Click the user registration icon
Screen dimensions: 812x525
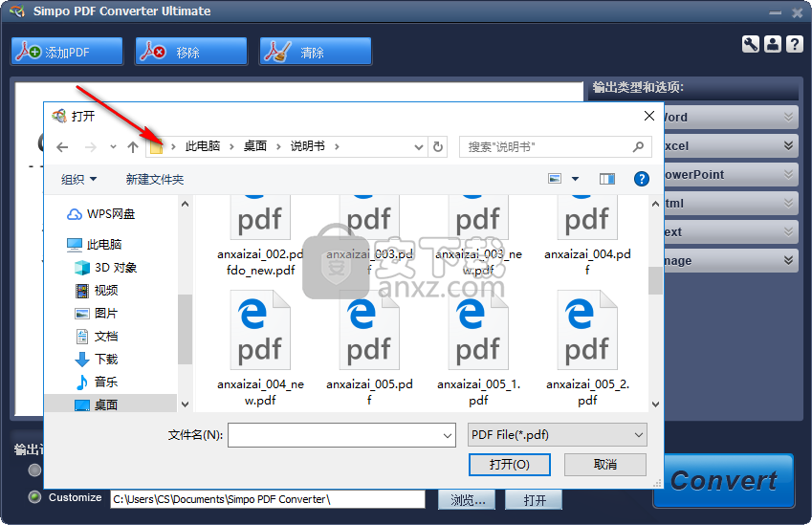773,44
